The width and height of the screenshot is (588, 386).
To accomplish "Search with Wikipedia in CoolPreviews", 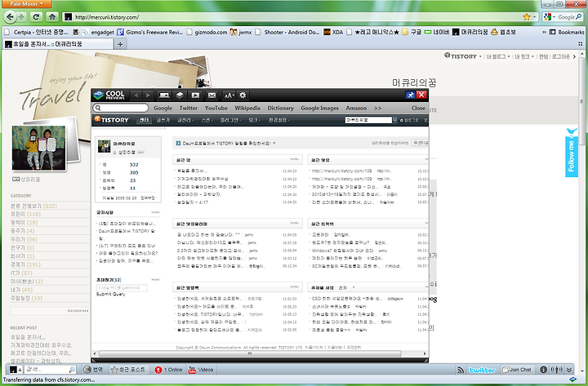I will [247, 108].
